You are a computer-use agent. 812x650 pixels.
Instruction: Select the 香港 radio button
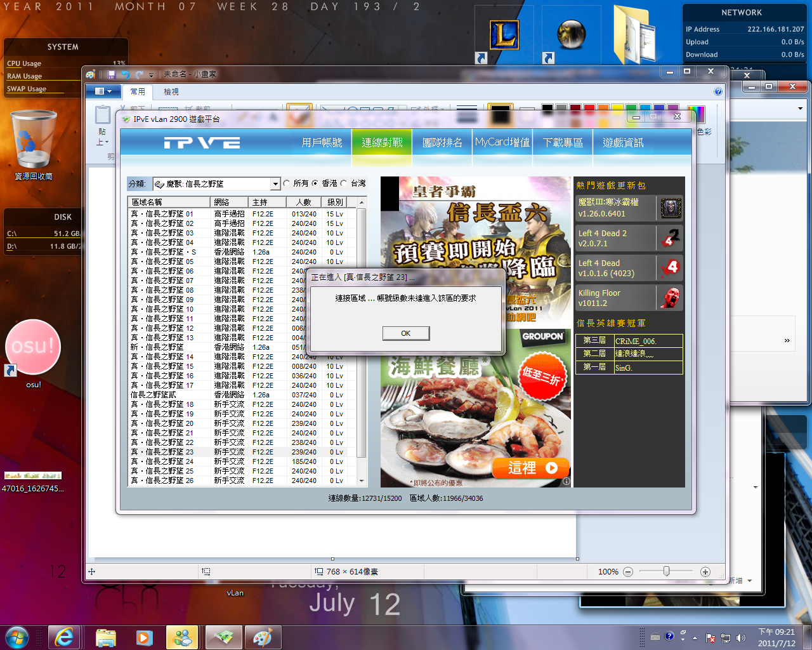[x=315, y=183]
